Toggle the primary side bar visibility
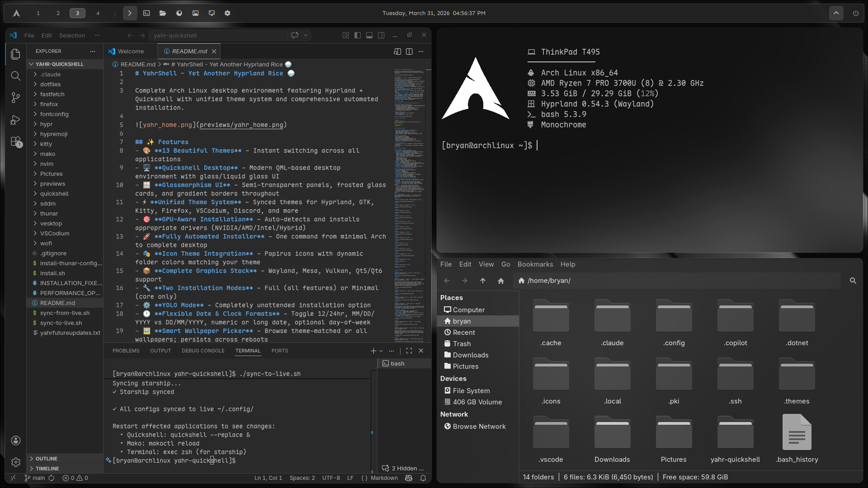 [358, 35]
